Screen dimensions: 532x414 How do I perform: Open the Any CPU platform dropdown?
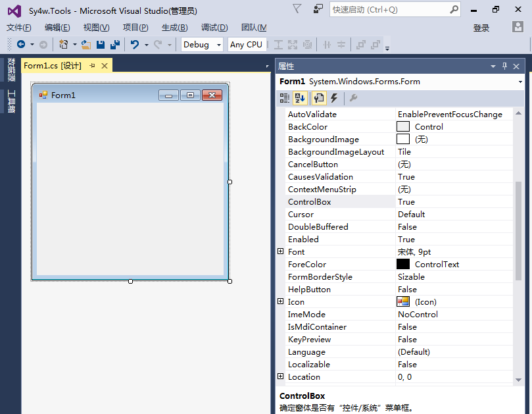[x=247, y=45]
